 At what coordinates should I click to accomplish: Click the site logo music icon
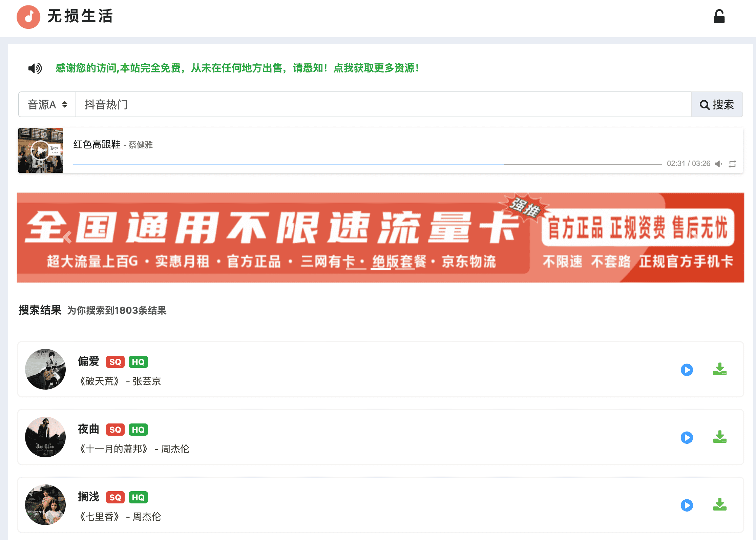(x=28, y=17)
